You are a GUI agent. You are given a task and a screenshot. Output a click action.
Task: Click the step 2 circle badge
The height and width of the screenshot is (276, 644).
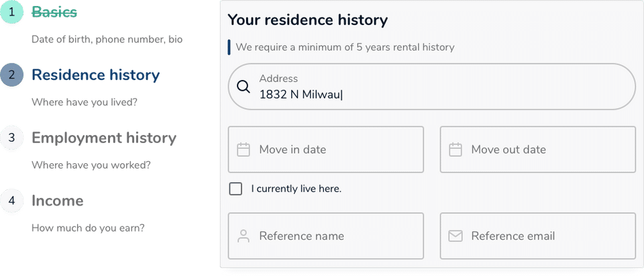click(11, 75)
